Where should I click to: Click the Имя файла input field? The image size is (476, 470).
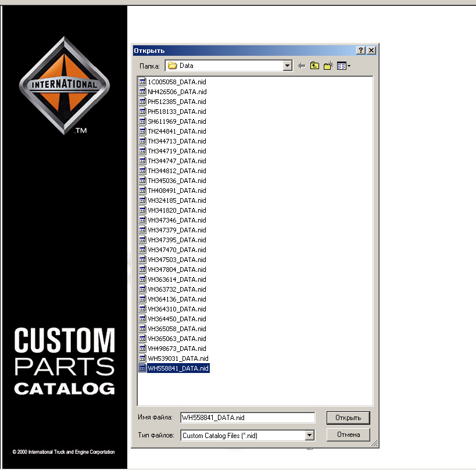coord(247,418)
